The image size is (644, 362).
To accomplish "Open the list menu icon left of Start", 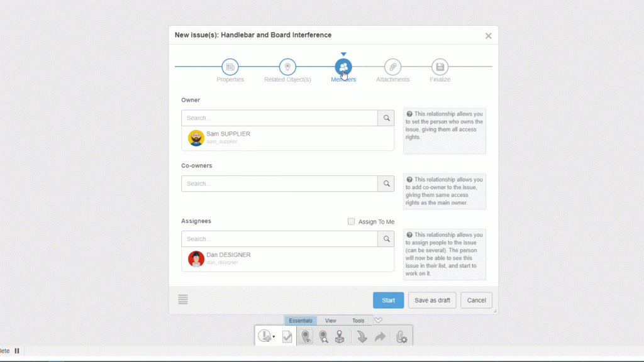I will (x=183, y=300).
